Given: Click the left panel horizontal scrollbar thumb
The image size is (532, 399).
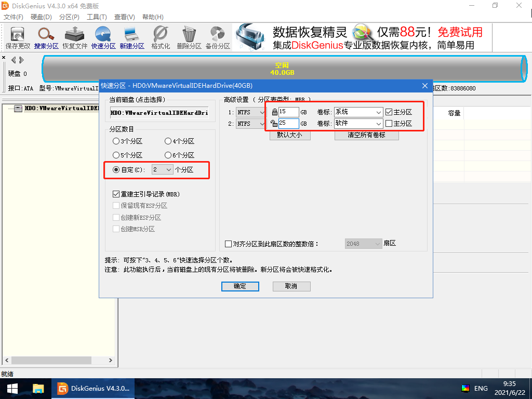Looking at the screenshot, I should pos(51,360).
